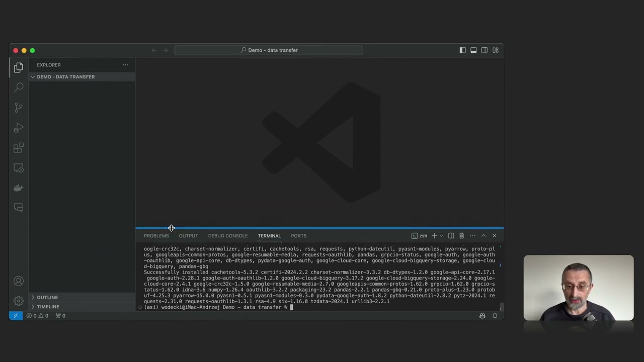
Task: Collapse the DEMO - DATA TRANSFER folder section
Action: 82,77
